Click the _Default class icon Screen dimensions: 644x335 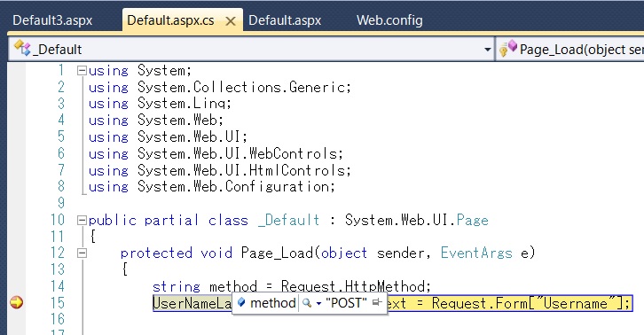(x=22, y=49)
